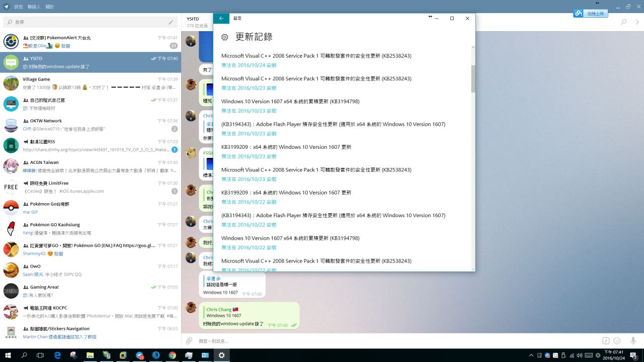This screenshot has height=362, width=644.
Task: Click the Village Game avatar
Action: [x=11, y=83]
